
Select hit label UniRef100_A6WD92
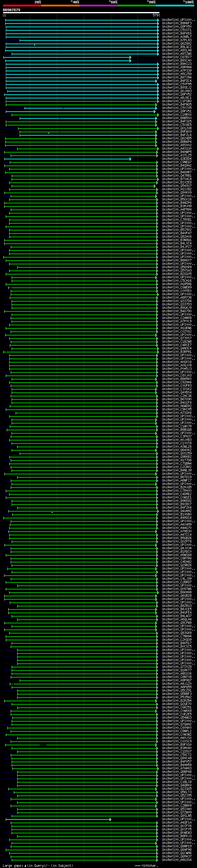[x=176, y=406]
